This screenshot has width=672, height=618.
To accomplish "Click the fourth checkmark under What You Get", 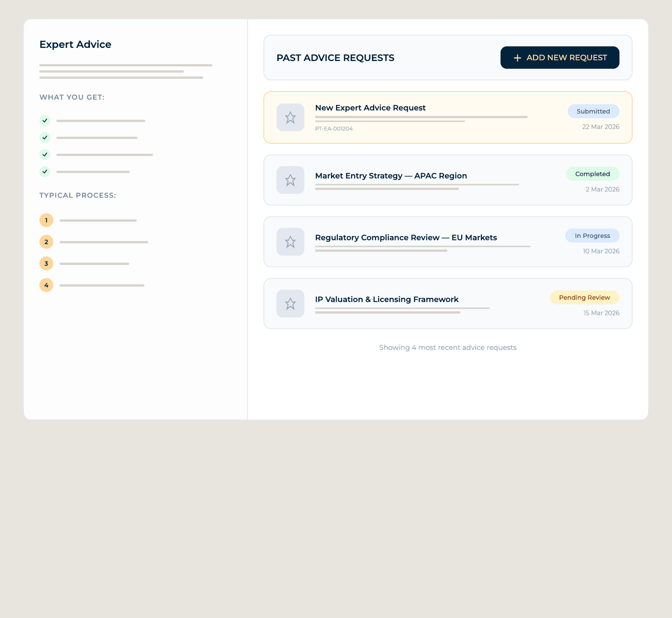I will [x=45, y=171].
